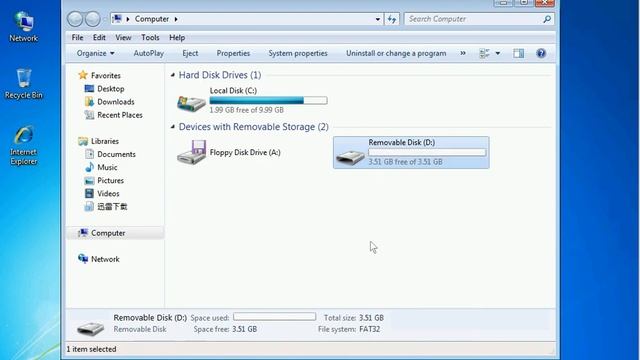Image resolution: width=640 pixels, height=360 pixels.
Task: Click the Desktop icon in Favorites
Action: click(89, 89)
